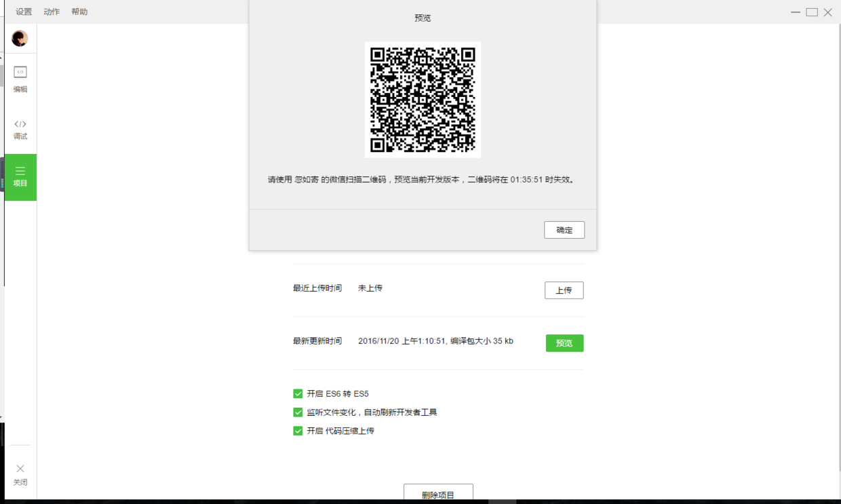Switch to the 编辑 editor panel
Image resolution: width=841 pixels, height=504 pixels.
(20, 79)
